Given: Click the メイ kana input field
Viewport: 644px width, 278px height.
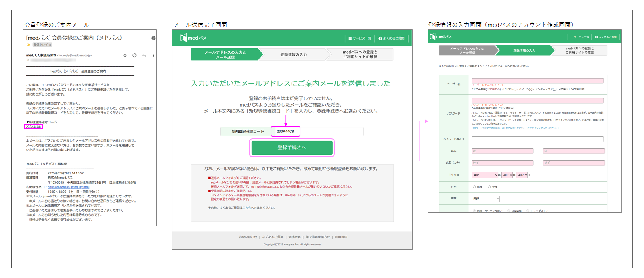Looking at the screenshot, I should [x=574, y=163].
